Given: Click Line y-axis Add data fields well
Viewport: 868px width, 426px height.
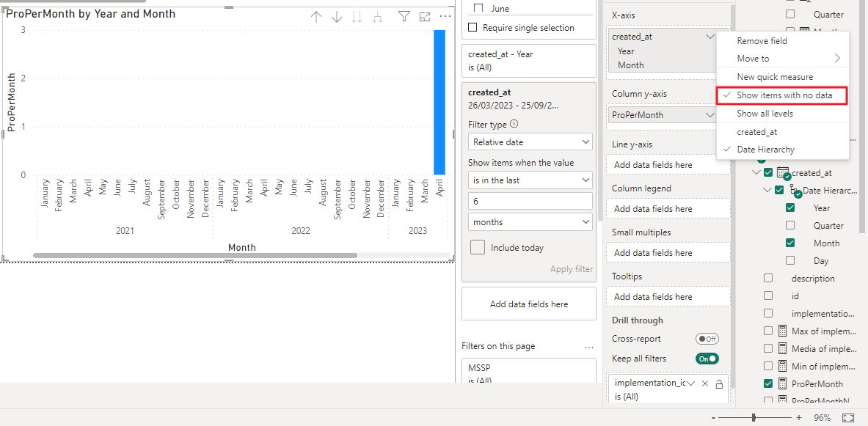Looking at the screenshot, I should pos(668,165).
